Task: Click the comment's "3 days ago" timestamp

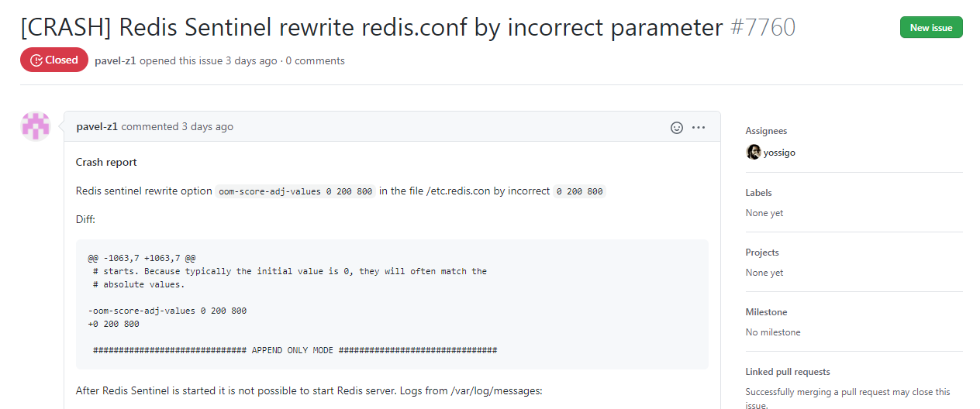Action: 207,126
